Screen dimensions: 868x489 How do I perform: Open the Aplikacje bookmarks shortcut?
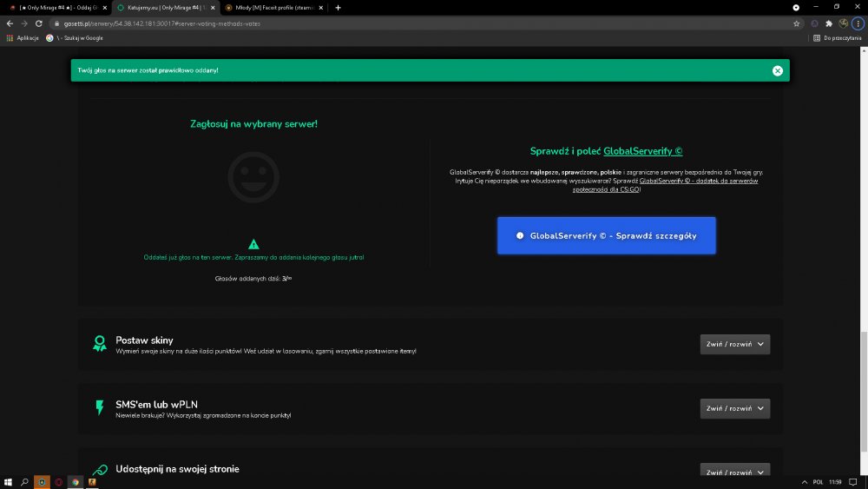(23, 38)
